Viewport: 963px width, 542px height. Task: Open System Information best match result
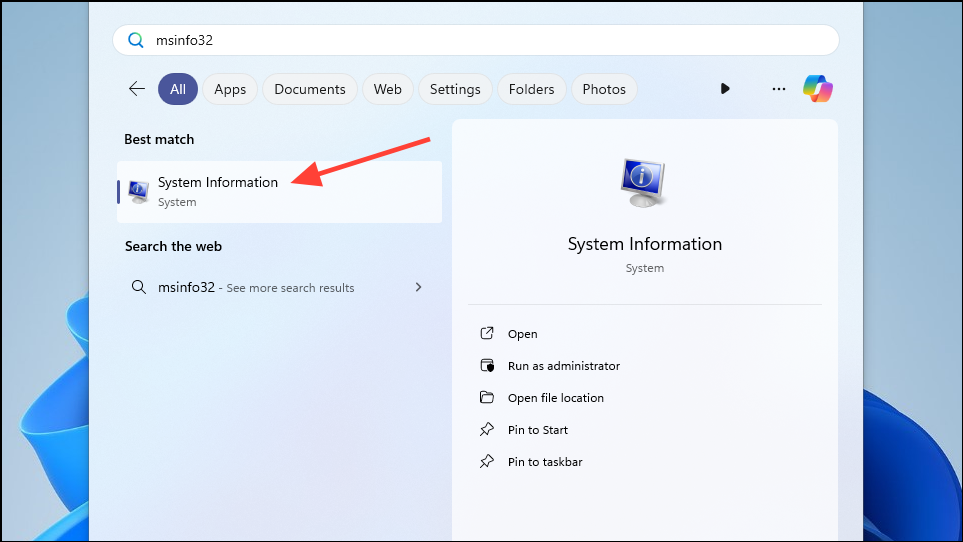[x=279, y=192]
